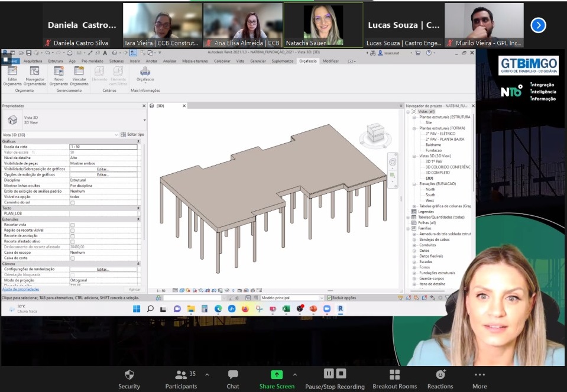The height and width of the screenshot is (392, 567).
Task: Open the Gerenciar ribbon tab
Action: click(x=258, y=61)
